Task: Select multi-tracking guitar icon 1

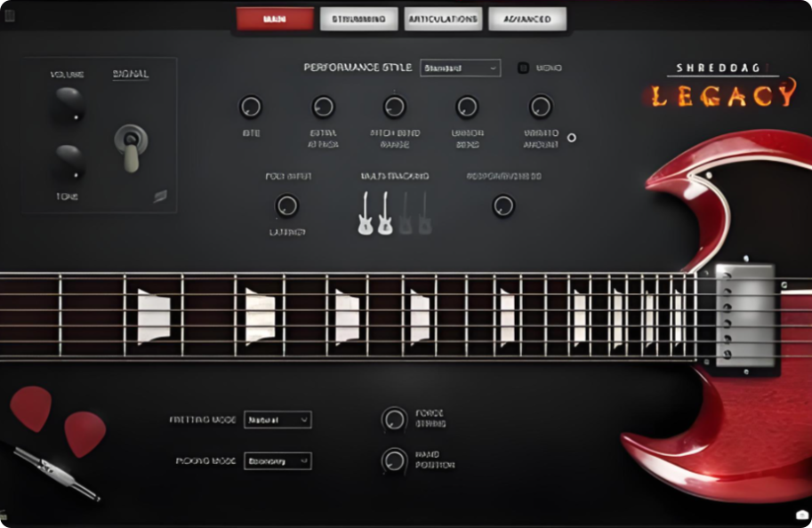Action: point(366,213)
